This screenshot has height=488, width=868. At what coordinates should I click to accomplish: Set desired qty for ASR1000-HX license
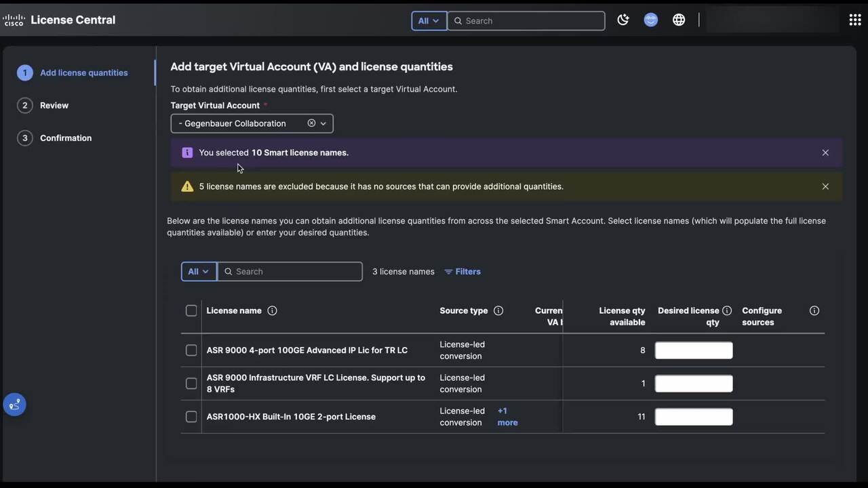[x=694, y=417]
